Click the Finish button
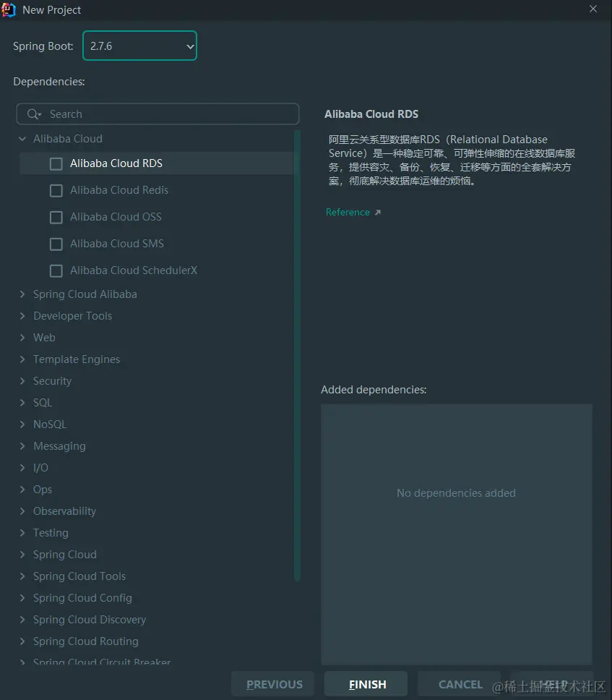 pyautogui.click(x=366, y=684)
